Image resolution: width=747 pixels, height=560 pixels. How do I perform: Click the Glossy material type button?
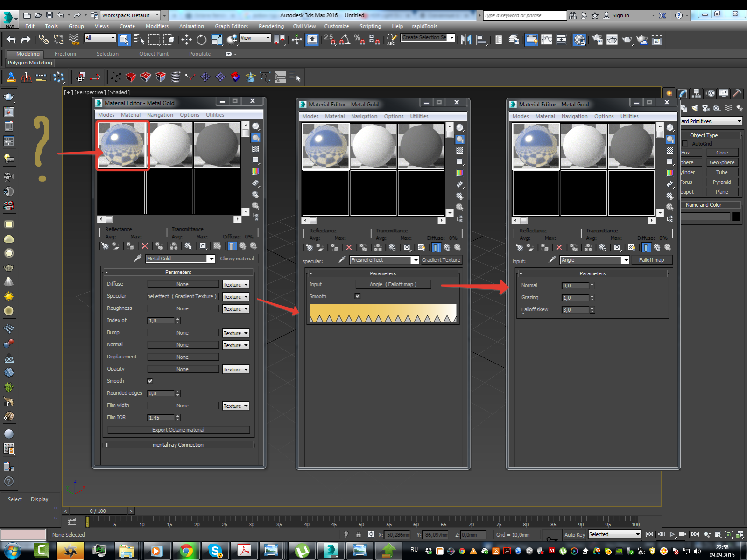pos(237,259)
